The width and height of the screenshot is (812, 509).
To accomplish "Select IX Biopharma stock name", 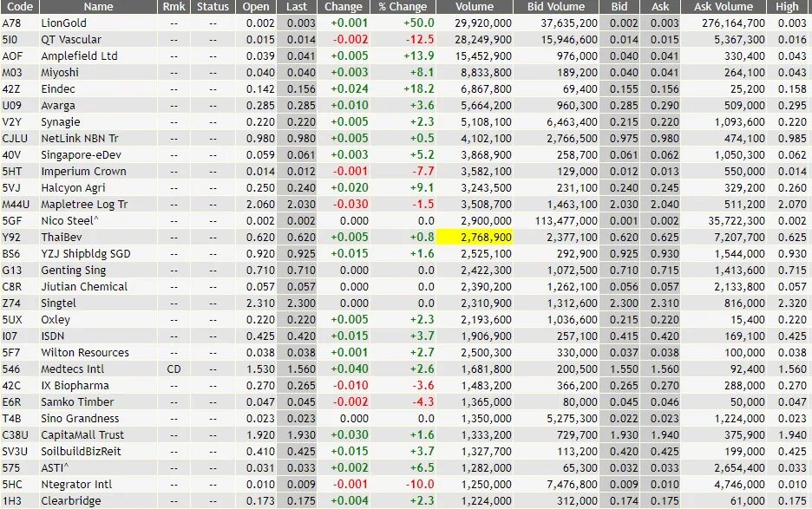I will 75,386.
